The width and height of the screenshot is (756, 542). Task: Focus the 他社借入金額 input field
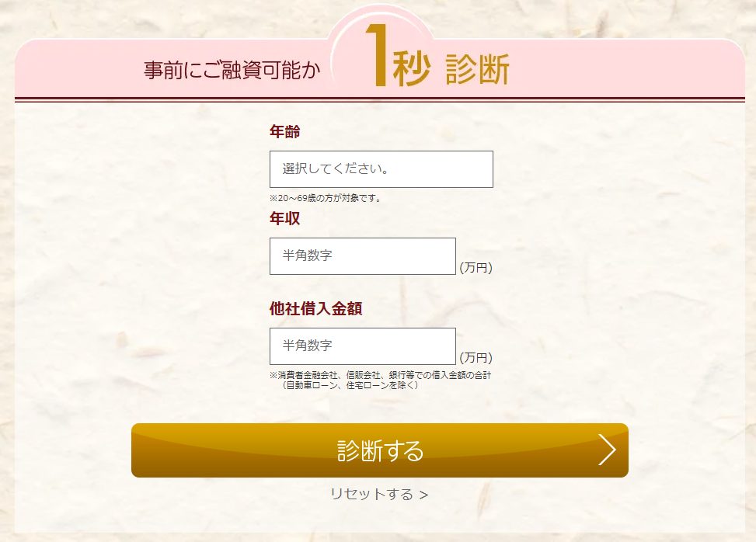click(x=362, y=346)
